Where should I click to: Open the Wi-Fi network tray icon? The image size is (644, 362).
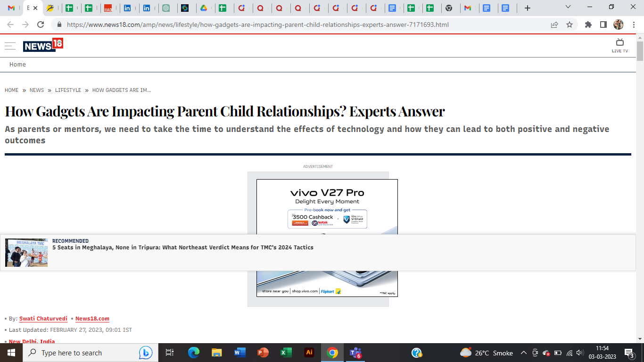(x=570, y=353)
